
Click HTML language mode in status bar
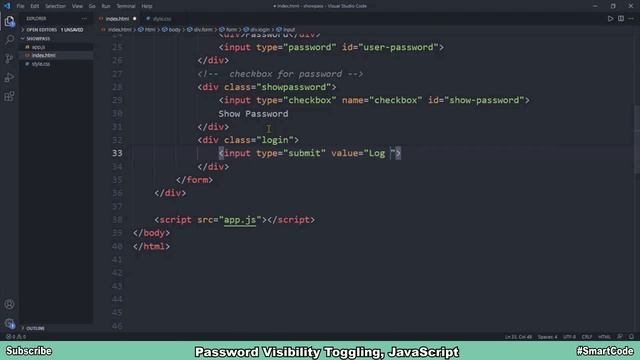click(x=604, y=337)
